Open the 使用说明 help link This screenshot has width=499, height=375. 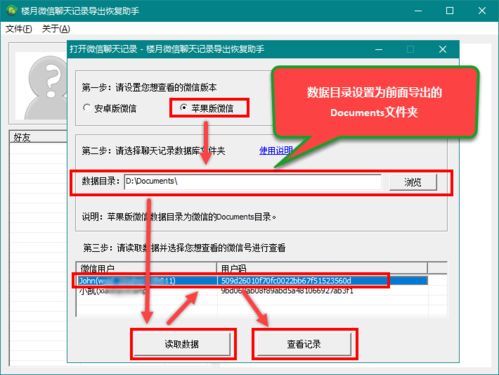coord(276,151)
